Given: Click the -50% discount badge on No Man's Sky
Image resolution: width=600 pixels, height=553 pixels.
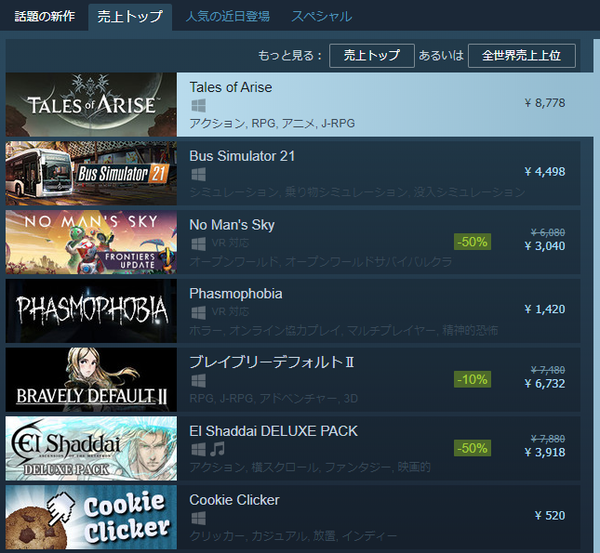Looking at the screenshot, I should (472, 242).
